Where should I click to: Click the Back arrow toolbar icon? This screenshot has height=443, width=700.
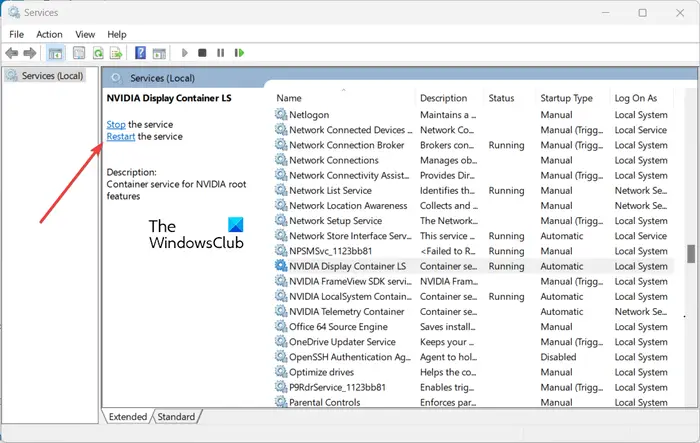[12, 54]
